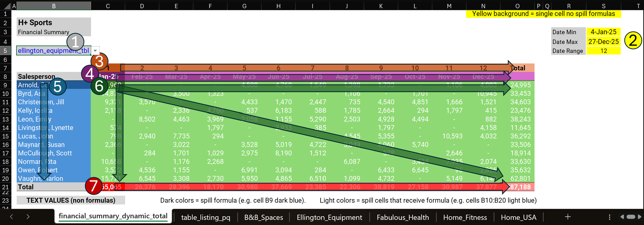
Task: Open the table selection dropdown arrow
Action: 95,51
